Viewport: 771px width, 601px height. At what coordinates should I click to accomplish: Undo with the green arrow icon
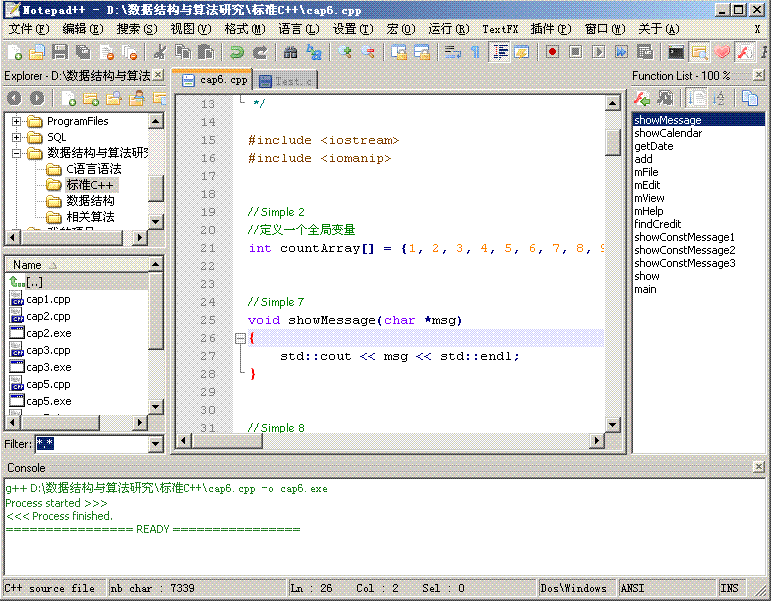[237, 52]
